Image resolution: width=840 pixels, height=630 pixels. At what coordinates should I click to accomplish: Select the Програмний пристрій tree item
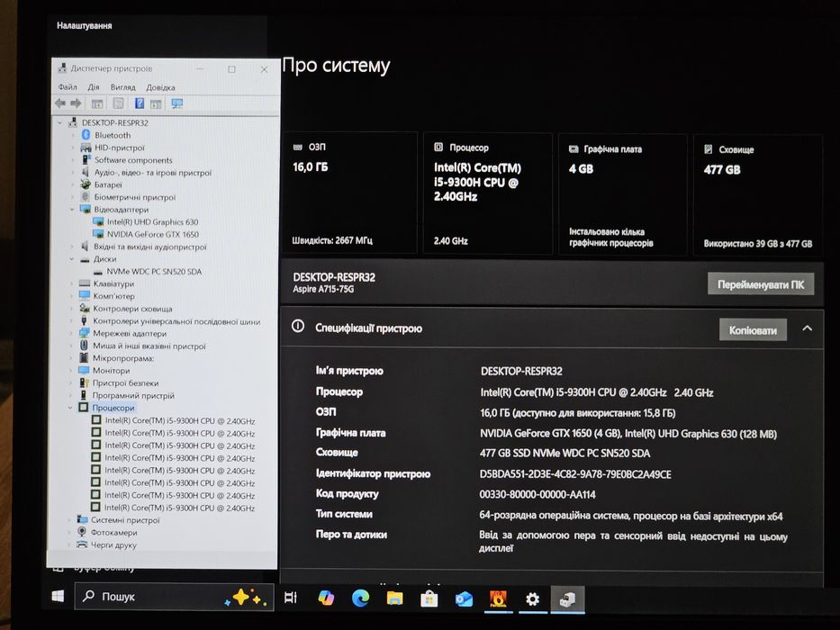[133, 395]
